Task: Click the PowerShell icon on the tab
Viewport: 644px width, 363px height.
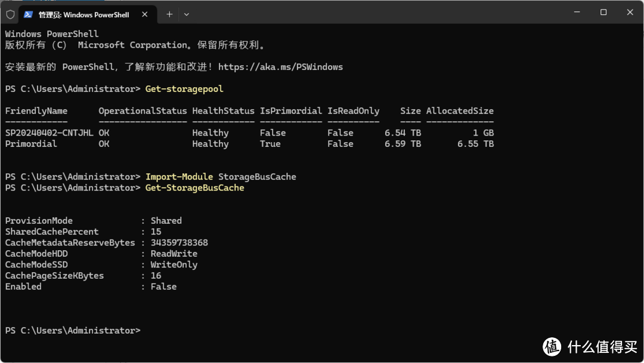Action: click(28, 14)
